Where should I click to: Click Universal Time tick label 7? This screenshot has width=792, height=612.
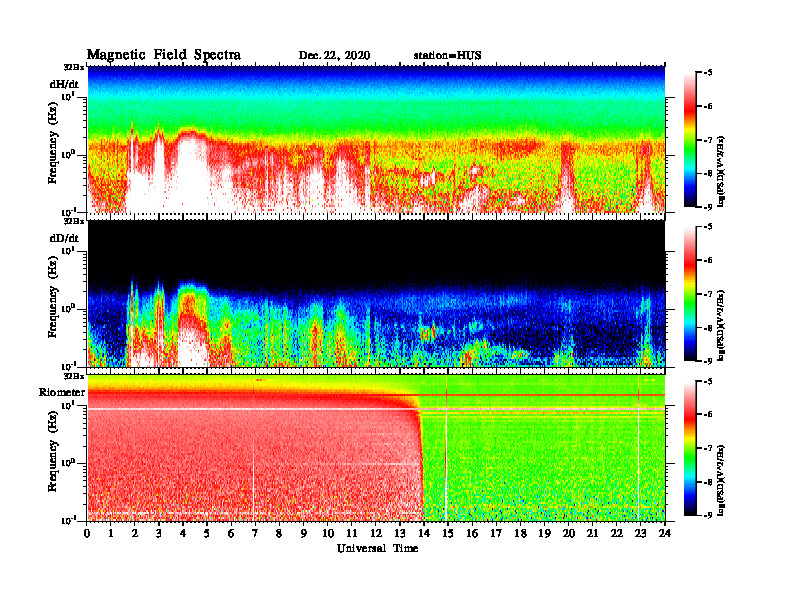click(x=255, y=533)
